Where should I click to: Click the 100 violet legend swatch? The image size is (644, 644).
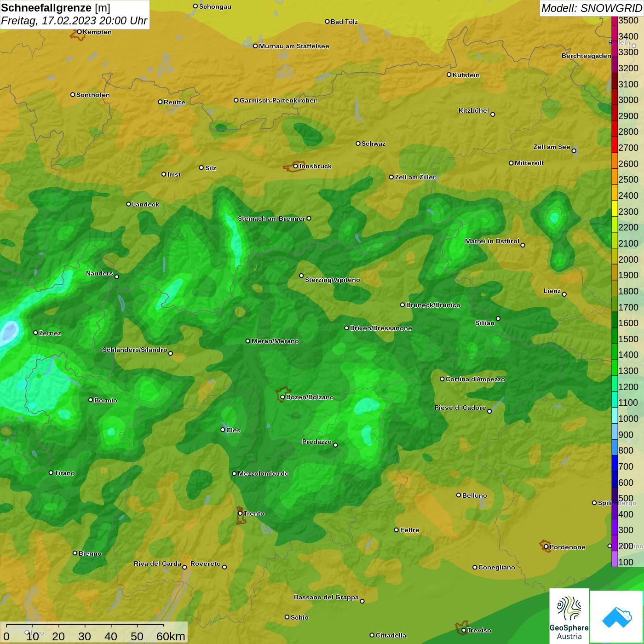coord(615,559)
